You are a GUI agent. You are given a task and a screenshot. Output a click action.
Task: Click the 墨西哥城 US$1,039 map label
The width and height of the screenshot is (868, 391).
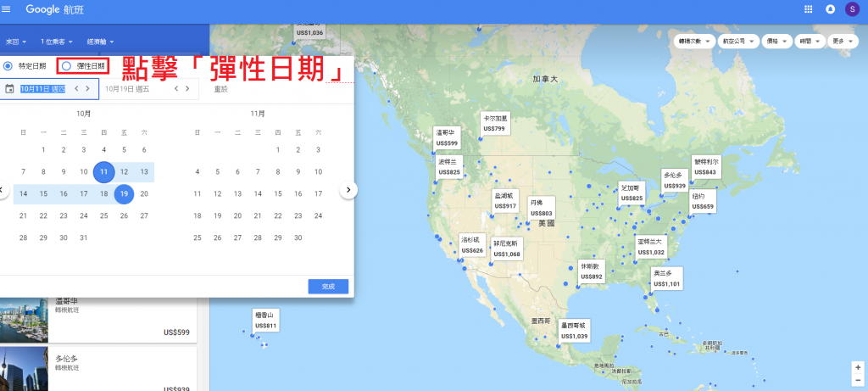coord(574,331)
